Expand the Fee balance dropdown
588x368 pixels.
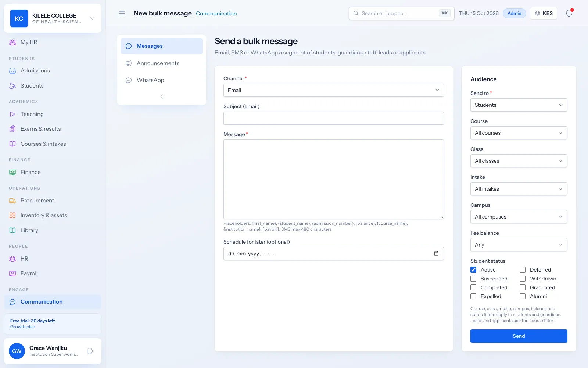[x=519, y=245]
